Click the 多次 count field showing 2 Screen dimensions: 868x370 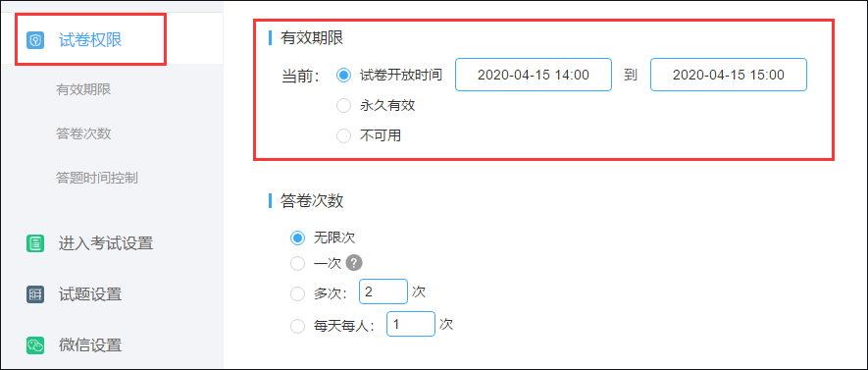point(383,291)
